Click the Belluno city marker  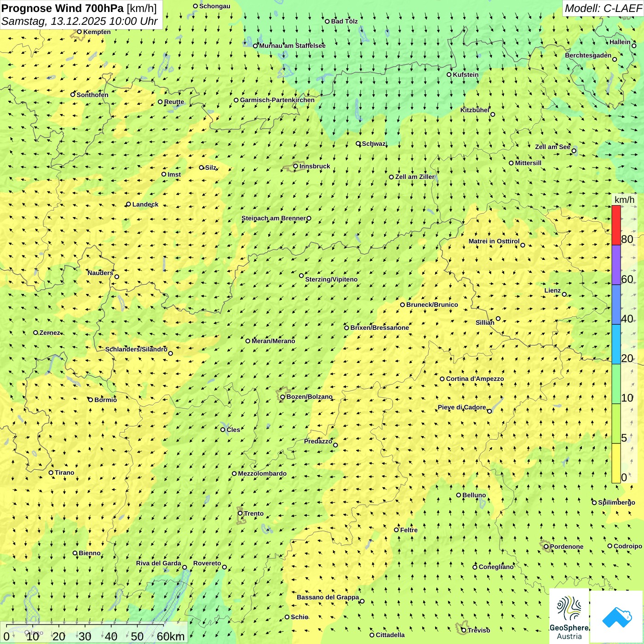tap(458, 495)
